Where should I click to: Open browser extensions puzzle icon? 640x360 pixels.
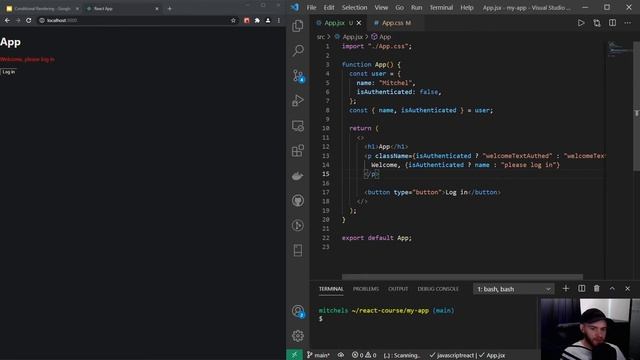pos(257,20)
